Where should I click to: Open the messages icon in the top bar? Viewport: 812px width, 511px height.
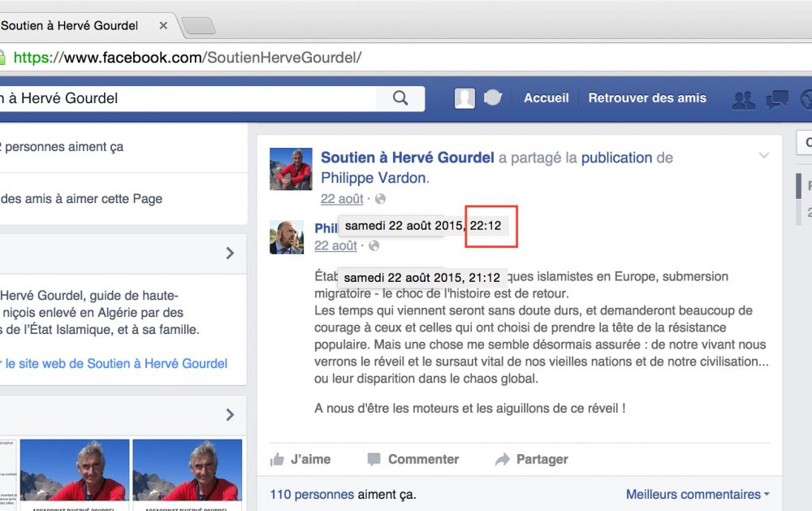click(777, 99)
